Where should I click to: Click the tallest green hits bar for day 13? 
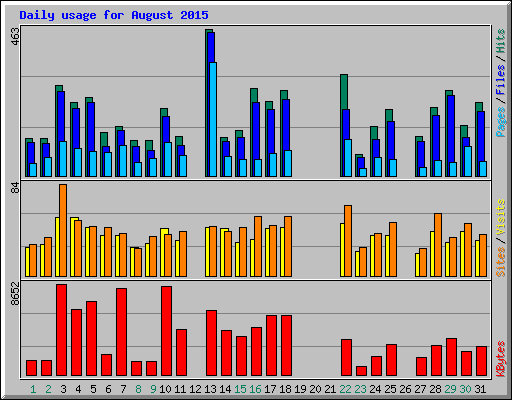(x=207, y=103)
